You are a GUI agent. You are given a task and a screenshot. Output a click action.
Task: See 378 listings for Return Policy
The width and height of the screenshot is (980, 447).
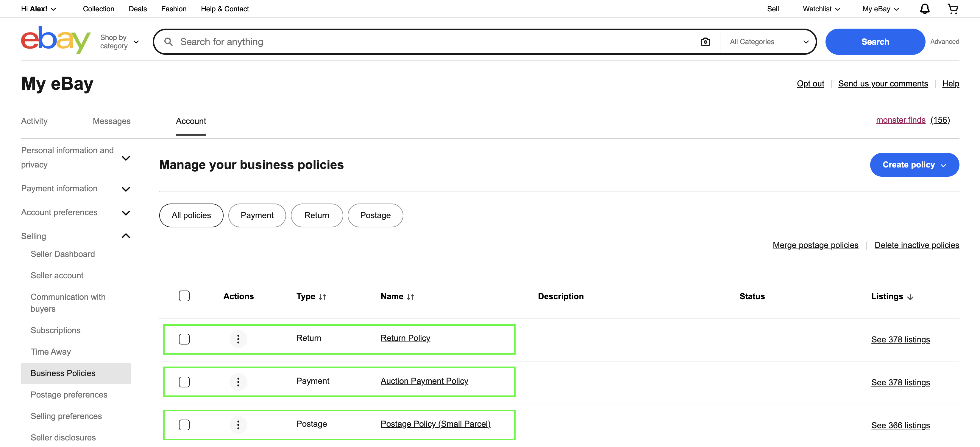pos(901,340)
